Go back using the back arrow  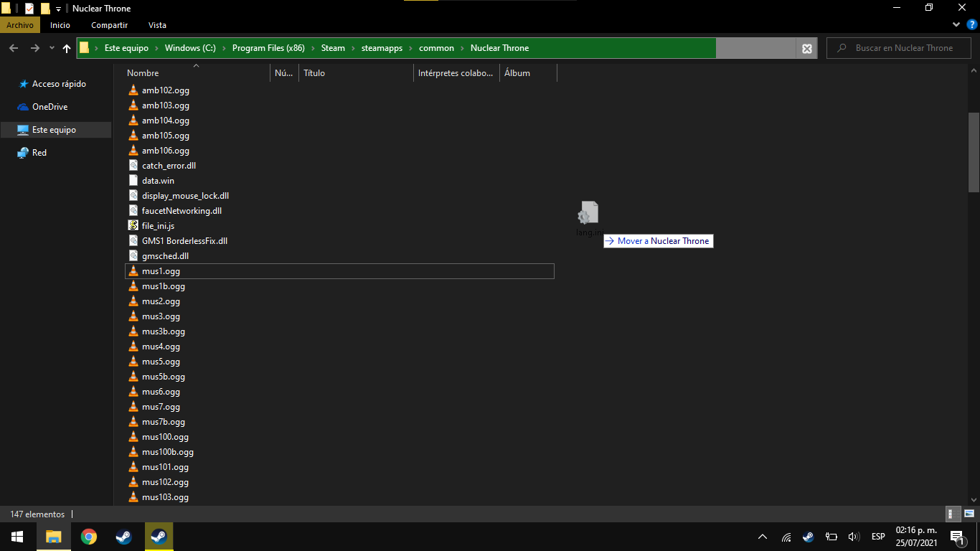click(14, 48)
